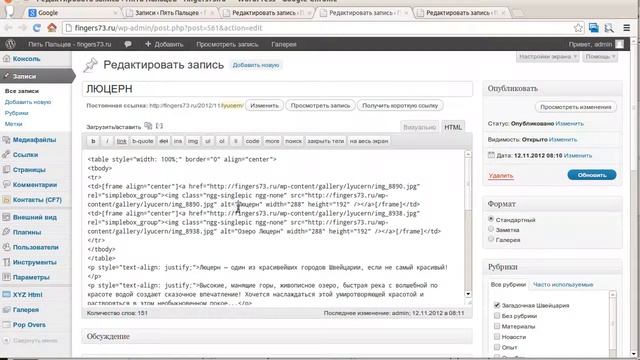Select the Стандартный format radio

point(491,219)
